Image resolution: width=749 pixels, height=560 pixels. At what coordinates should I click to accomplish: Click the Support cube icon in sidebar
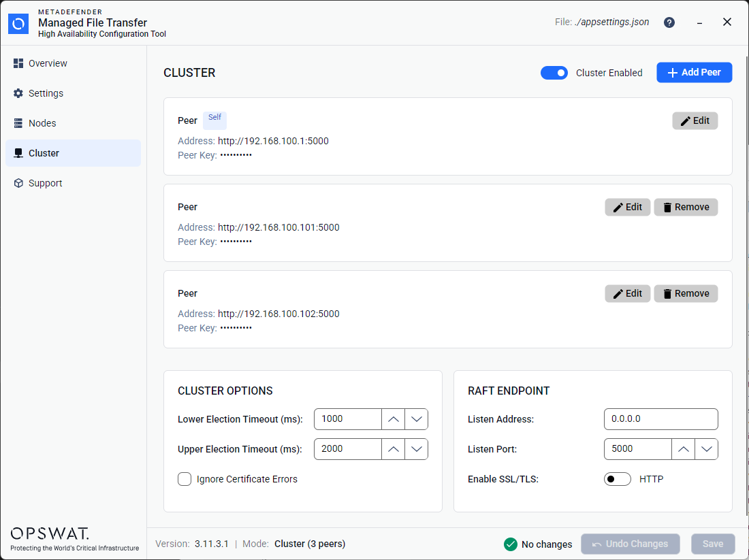pyautogui.click(x=18, y=183)
